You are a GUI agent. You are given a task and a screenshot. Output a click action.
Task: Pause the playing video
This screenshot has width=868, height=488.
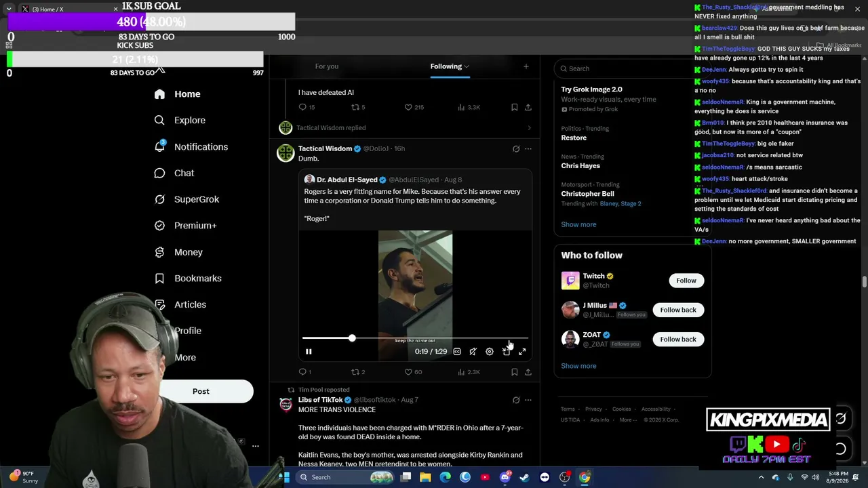pyautogui.click(x=309, y=352)
